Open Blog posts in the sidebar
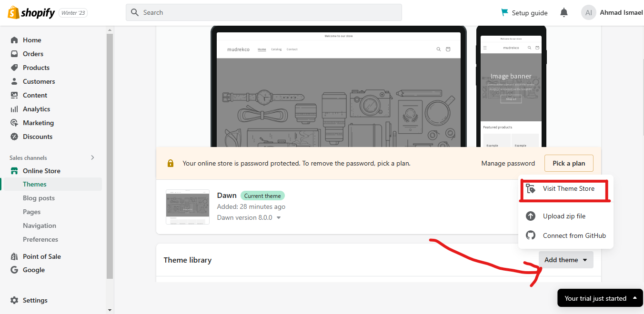644x314 pixels. (39, 198)
